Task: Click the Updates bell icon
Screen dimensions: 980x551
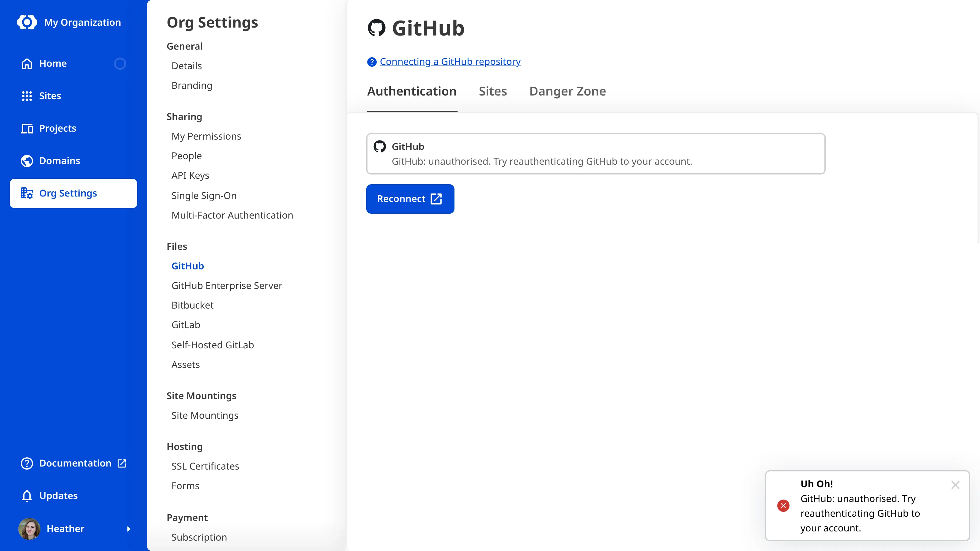Action: pyautogui.click(x=27, y=496)
